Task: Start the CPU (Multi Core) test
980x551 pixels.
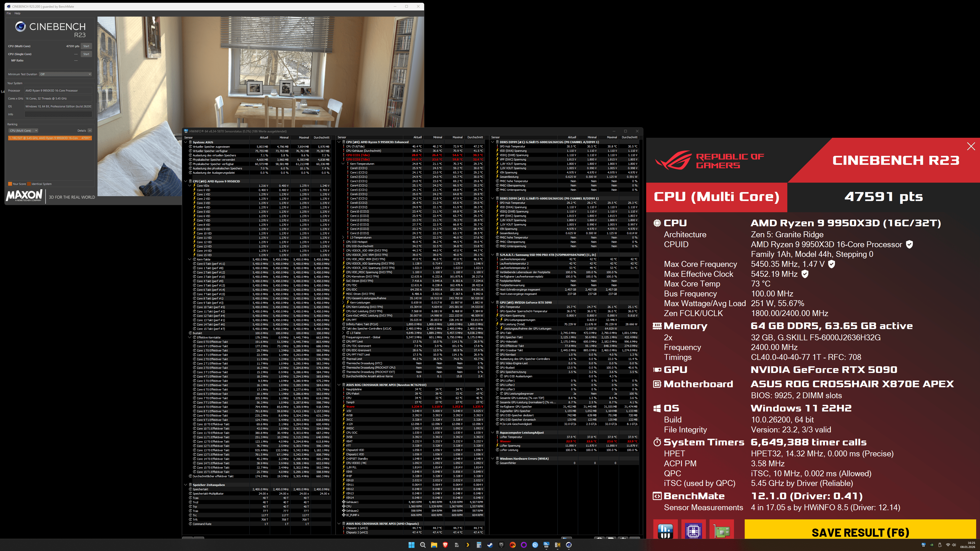Action: 86,46
